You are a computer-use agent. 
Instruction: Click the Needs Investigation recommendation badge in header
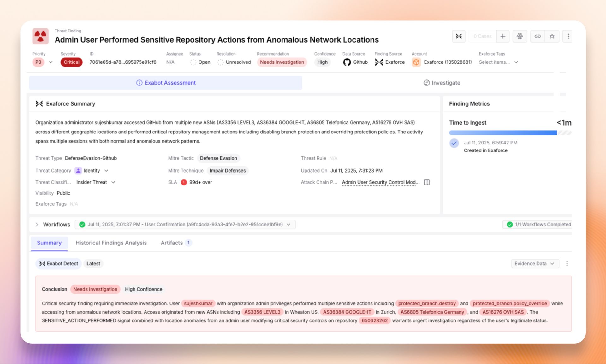coord(282,62)
